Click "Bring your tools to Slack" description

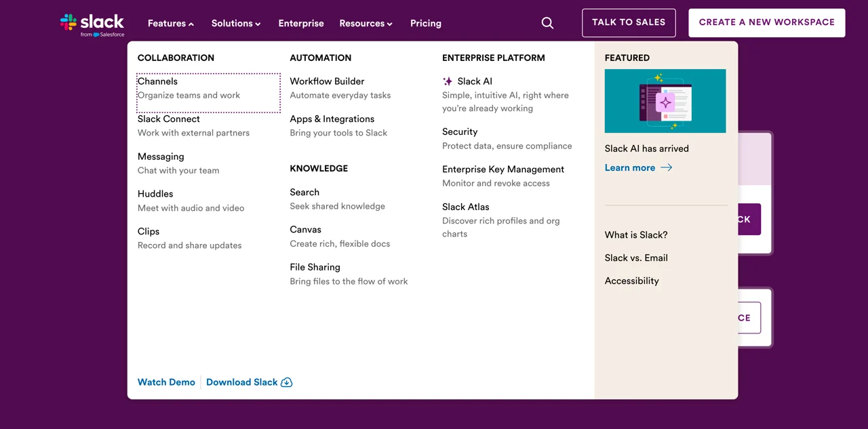coord(338,133)
